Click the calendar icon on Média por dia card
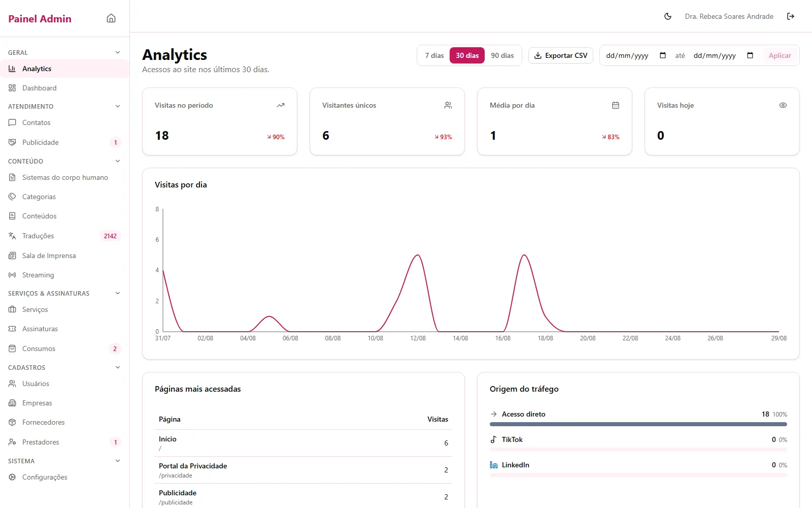 tap(616, 105)
